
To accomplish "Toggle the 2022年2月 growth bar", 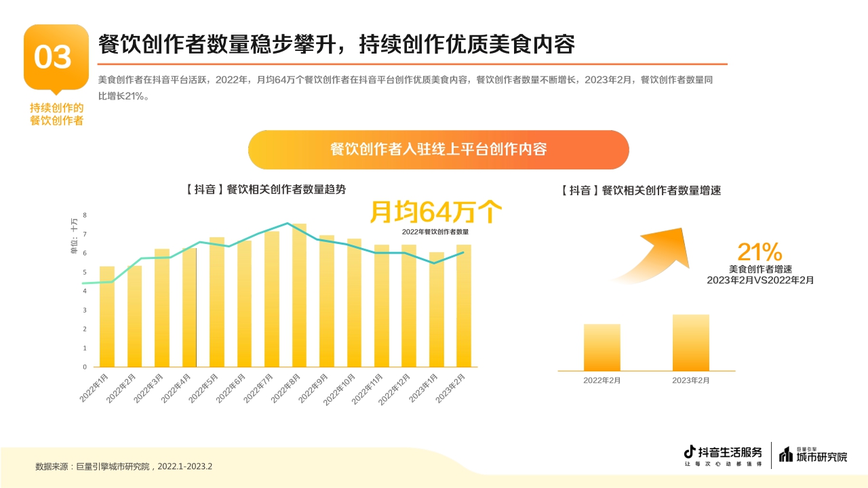I will tap(601, 346).
